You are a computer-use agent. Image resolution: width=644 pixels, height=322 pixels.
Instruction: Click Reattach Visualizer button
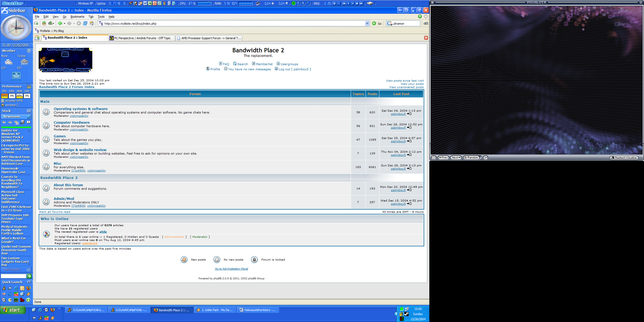pyautogui.click(x=624, y=158)
